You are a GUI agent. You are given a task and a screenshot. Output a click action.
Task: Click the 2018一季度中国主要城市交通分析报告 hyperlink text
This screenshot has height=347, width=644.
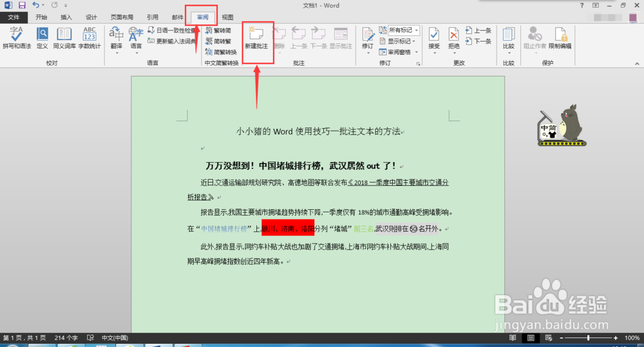pos(399,183)
